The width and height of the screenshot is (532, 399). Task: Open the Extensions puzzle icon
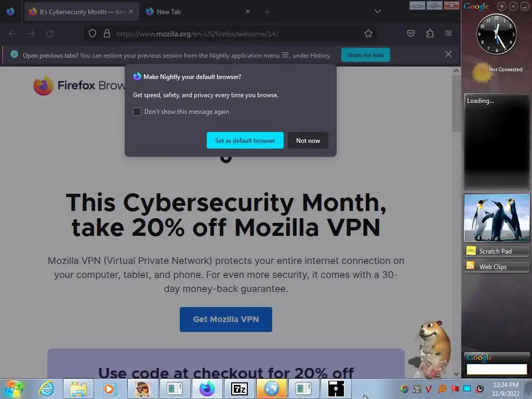click(430, 33)
